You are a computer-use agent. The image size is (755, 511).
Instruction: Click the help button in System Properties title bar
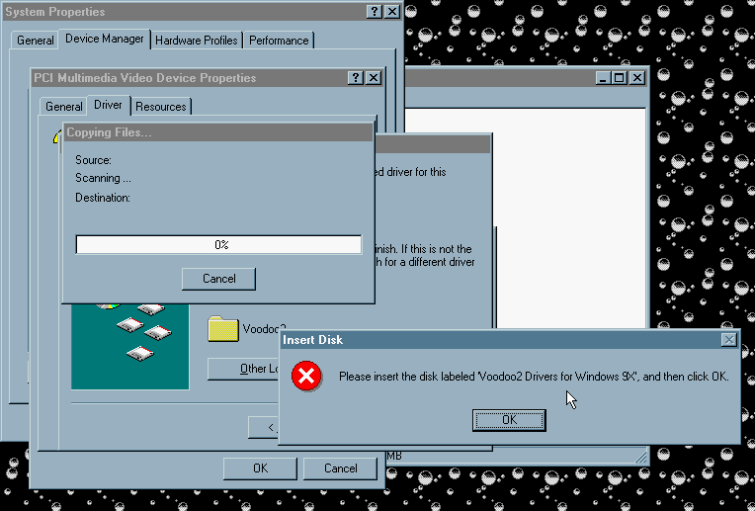(x=374, y=12)
